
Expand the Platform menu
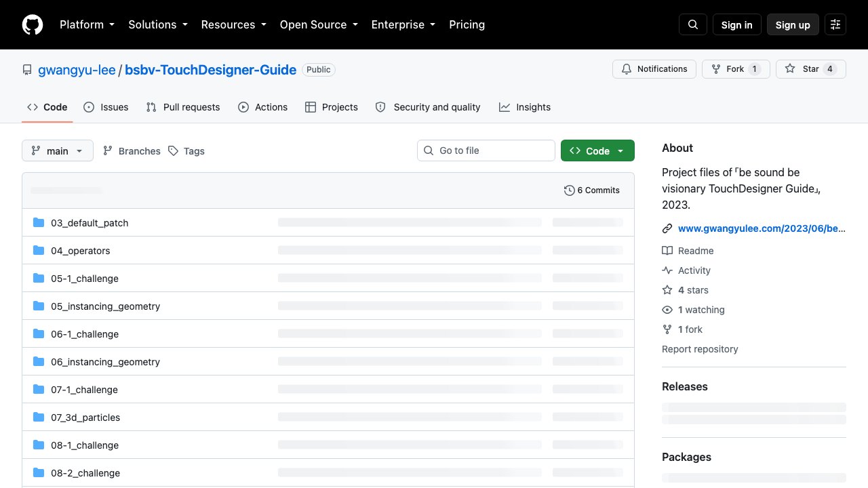point(87,24)
